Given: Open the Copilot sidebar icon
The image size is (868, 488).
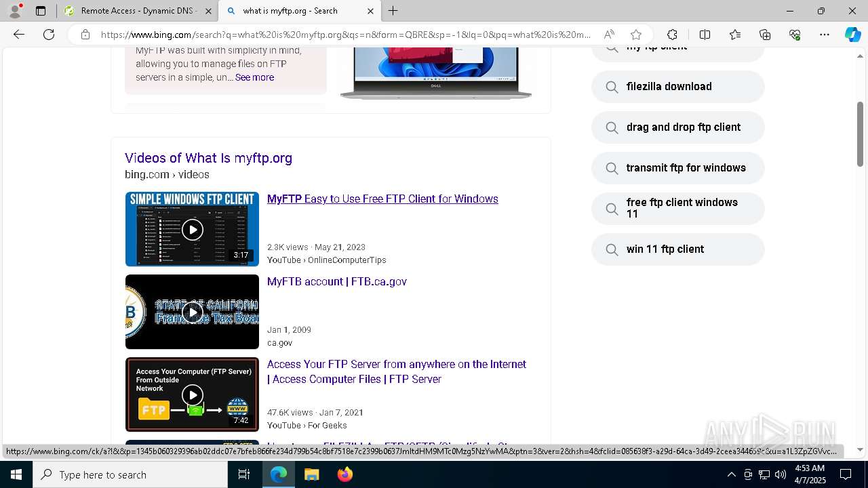Looking at the screenshot, I should click(852, 35).
